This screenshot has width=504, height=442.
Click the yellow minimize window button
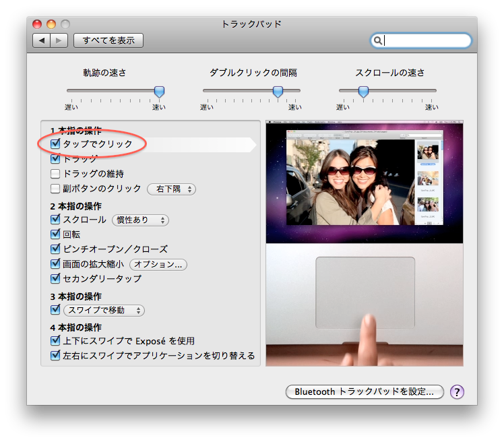[51, 24]
